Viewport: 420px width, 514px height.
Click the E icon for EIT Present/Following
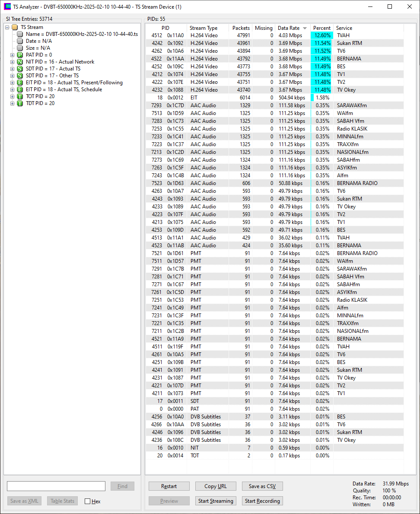pos(20,83)
